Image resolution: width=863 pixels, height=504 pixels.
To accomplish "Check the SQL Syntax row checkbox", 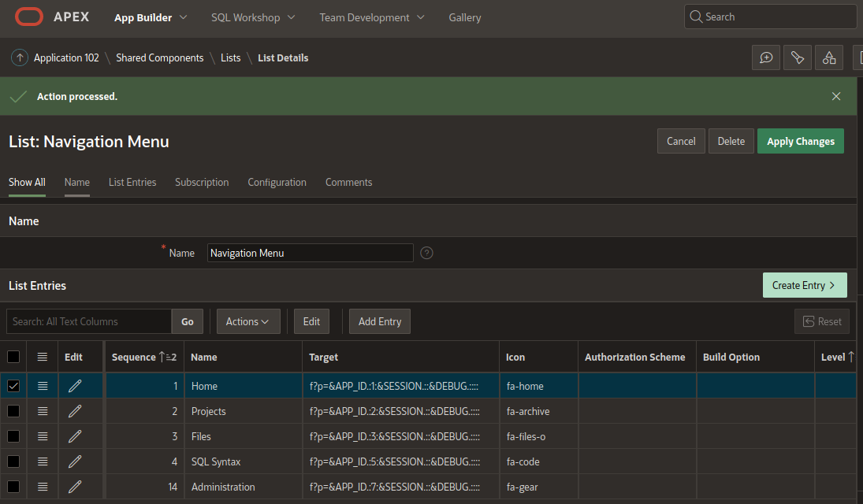I will [13, 461].
